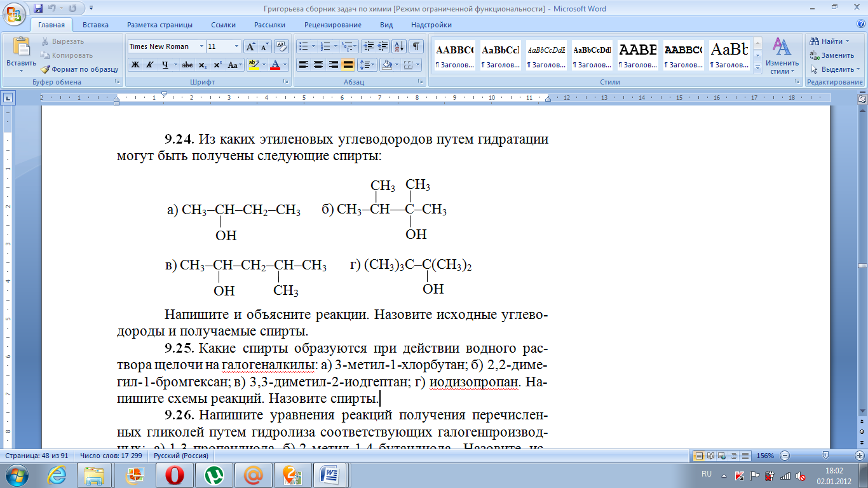
Task: Open Opera from the Windows taskbar
Action: (174, 475)
